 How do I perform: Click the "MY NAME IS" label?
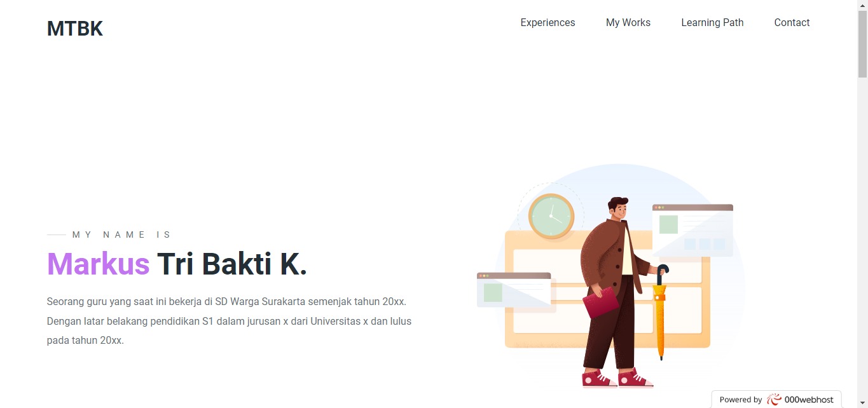click(121, 235)
